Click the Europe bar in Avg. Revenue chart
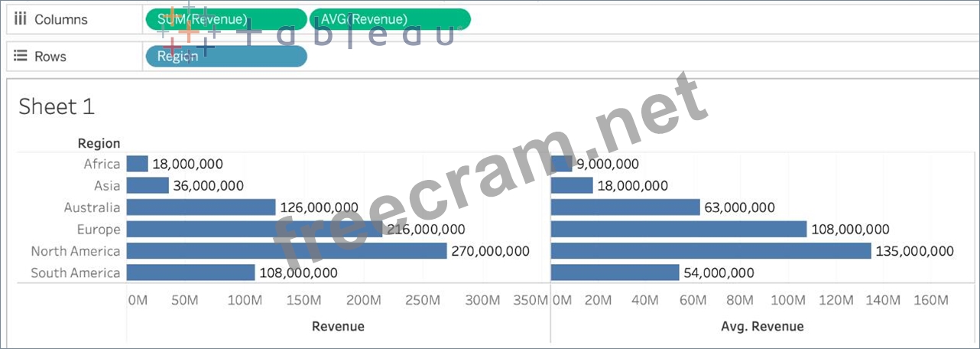 (678, 229)
